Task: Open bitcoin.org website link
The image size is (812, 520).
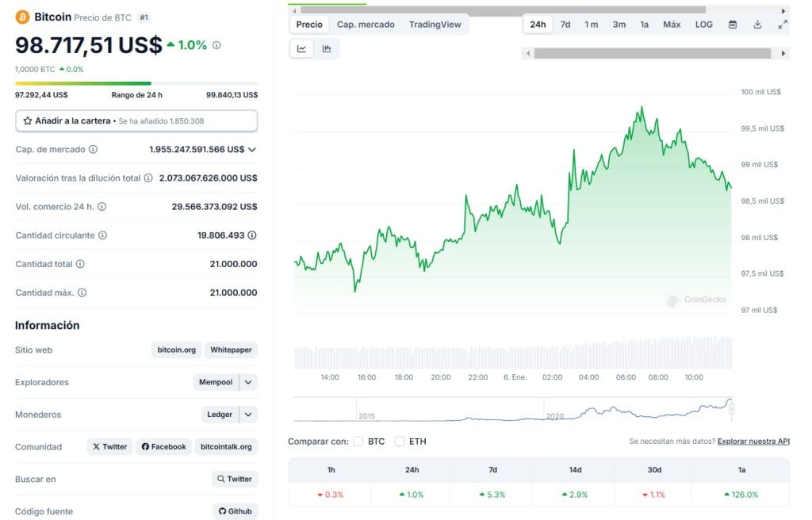Action: pos(177,350)
